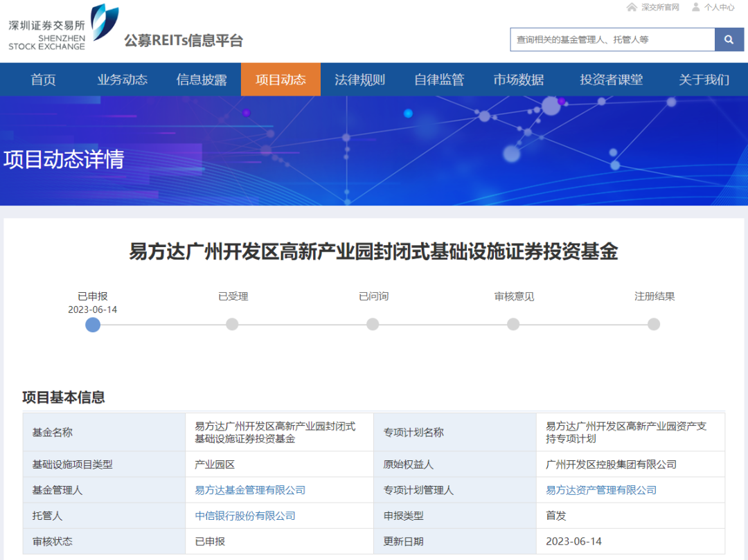Go to the 首页 menu item
748x560 pixels.
tap(44, 80)
